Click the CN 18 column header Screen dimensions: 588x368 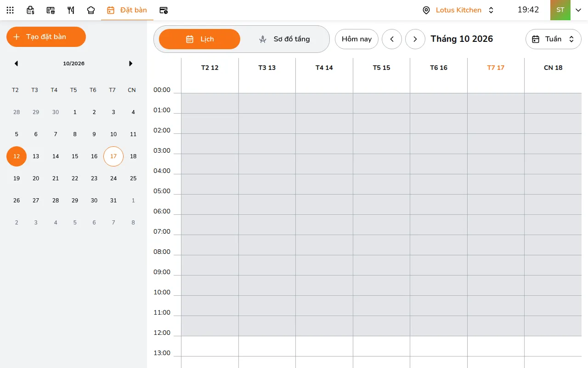[553, 68]
